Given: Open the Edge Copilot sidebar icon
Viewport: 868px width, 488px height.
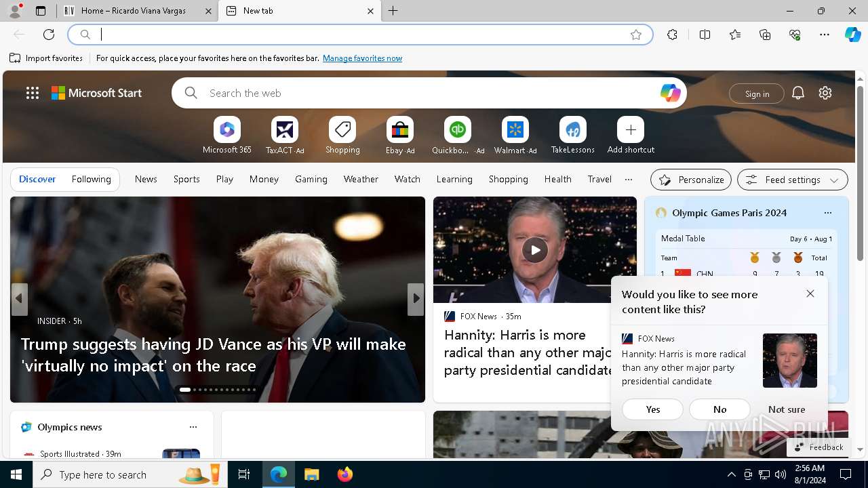Looking at the screenshot, I should (852, 35).
